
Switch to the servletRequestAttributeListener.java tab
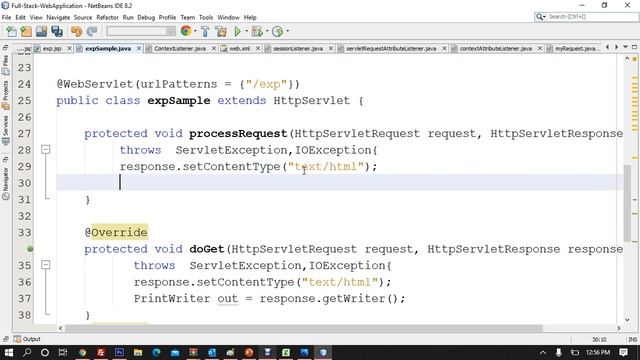tap(391, 49)
